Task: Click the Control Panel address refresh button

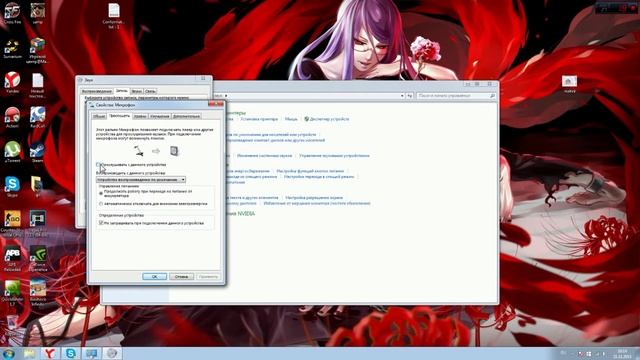Action: pyautogui.click(x=410, y=96)
